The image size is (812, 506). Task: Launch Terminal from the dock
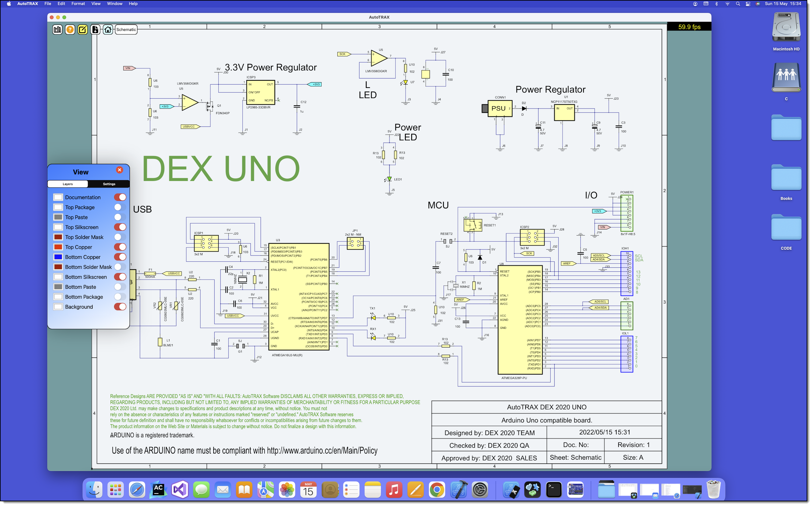pyautogui.click(x=554, y=490)
